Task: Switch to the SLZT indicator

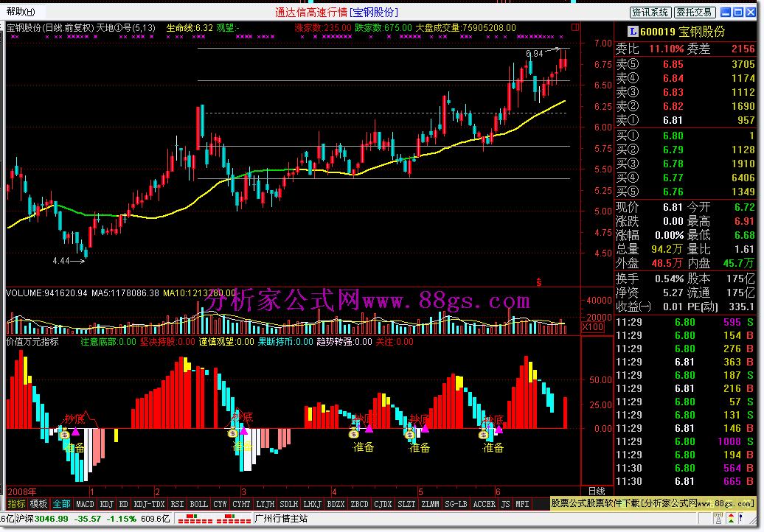Action: [x=406, y=504]
